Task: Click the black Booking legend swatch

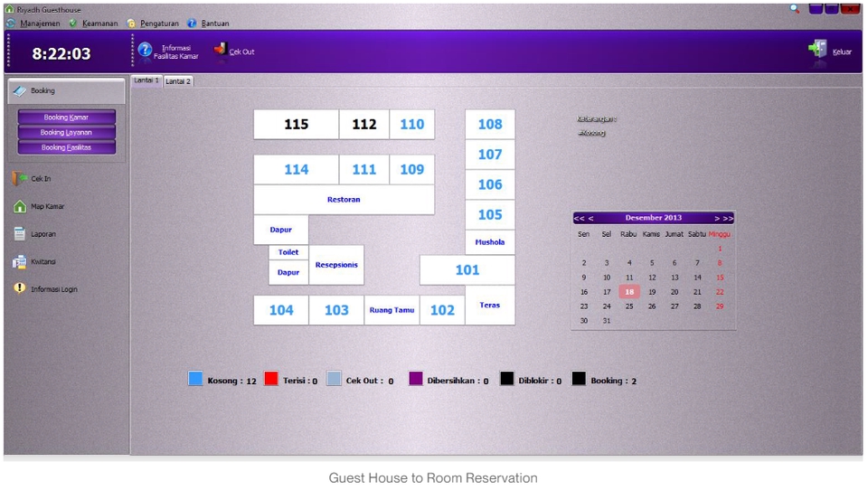Action: pyautogui.click(x=579, y=379)
